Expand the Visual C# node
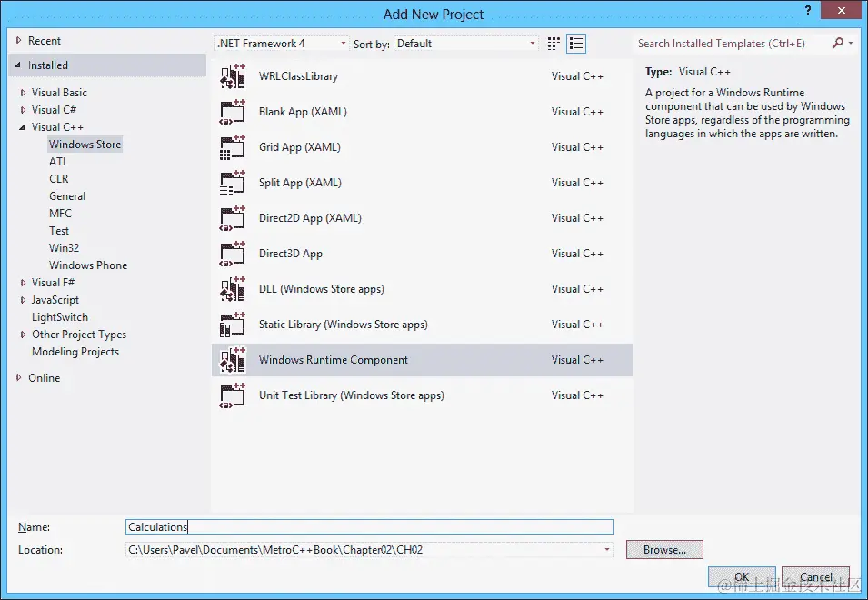This screenshot has width=868, height=600. (23, 110)
